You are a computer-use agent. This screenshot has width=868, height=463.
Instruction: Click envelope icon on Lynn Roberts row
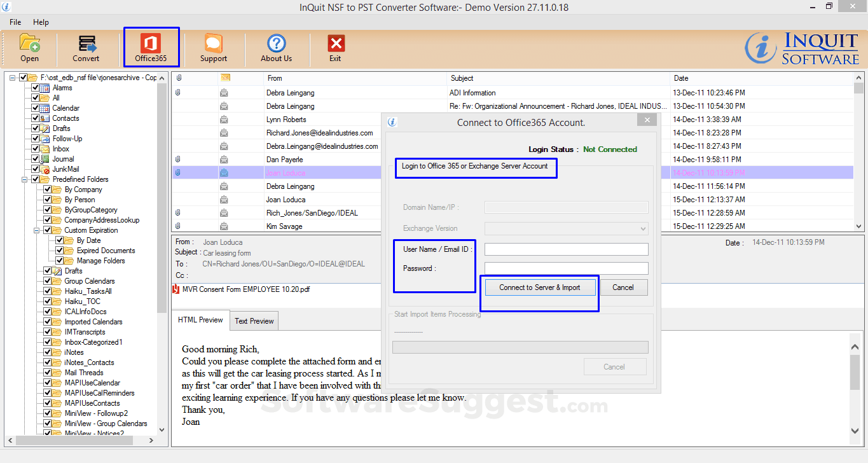224,120
